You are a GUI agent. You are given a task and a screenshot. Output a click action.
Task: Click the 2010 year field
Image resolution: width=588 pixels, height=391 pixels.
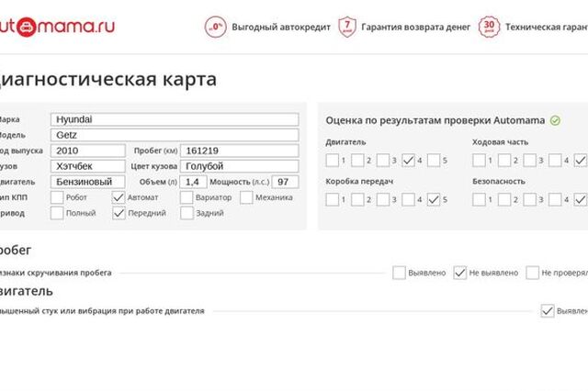[x=88, y=151]
